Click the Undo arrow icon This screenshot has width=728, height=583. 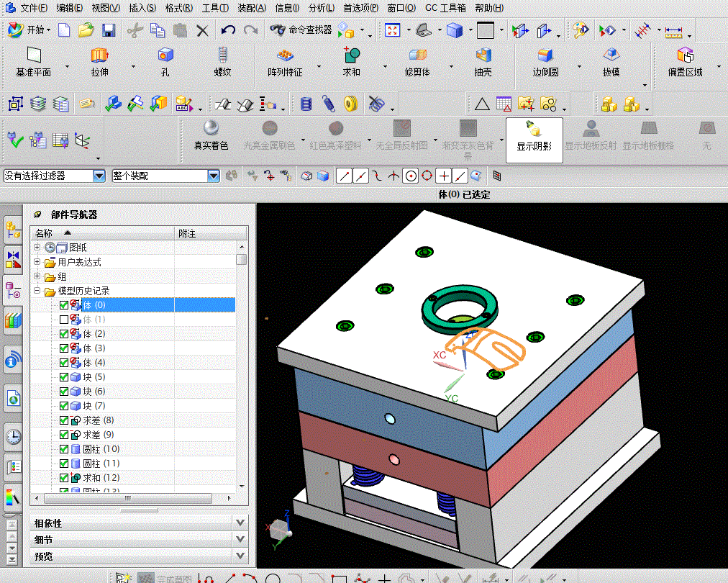tap(228, 31)
